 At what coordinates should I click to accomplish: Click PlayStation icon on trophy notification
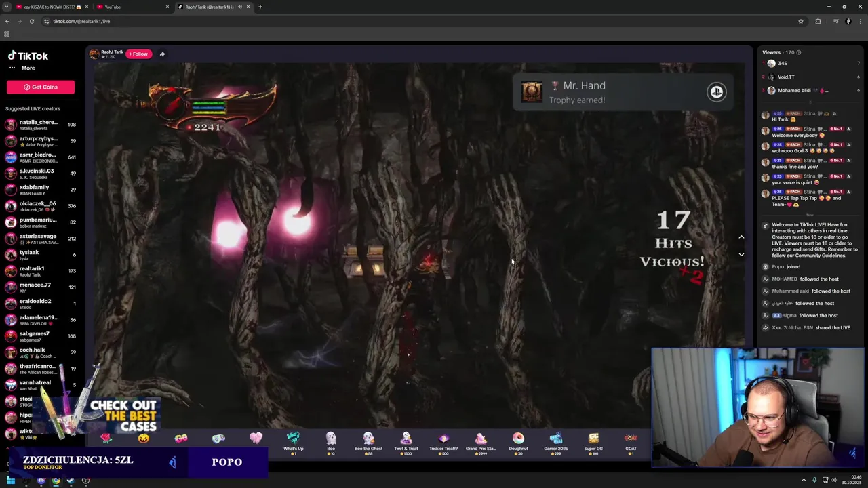[717, 92]
